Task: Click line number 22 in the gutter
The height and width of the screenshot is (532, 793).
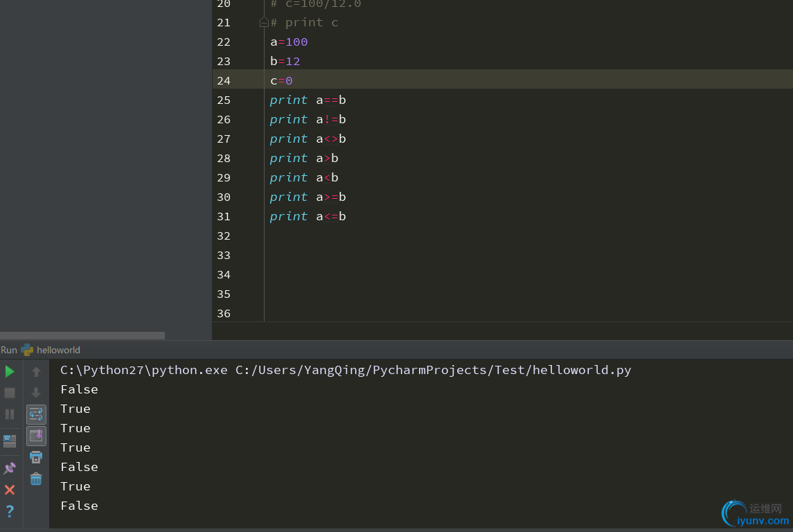Action: click(x=224, y=42)
